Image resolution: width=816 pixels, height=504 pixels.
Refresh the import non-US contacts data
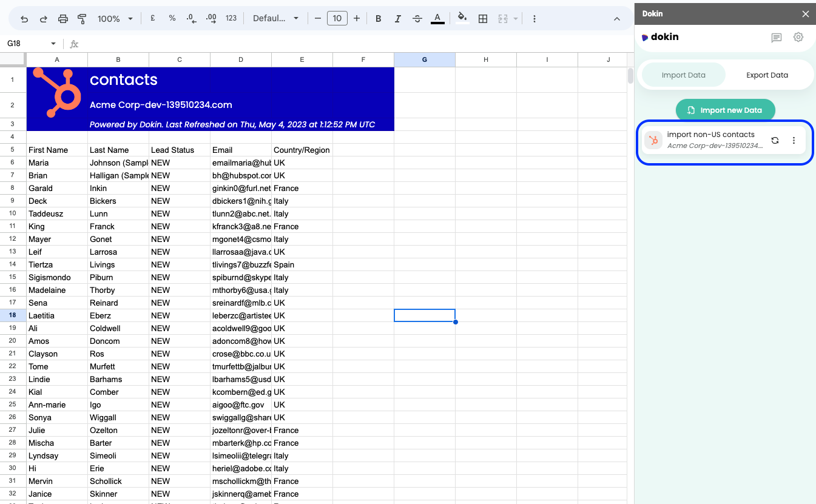pyautogui.click(x=775, y=140)
